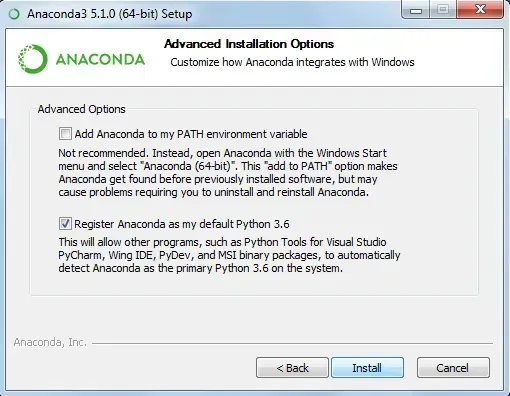510x396 pixels.
Task: Enable Add Anaconda to my PATH checkbox
Action: coord(65,134)
